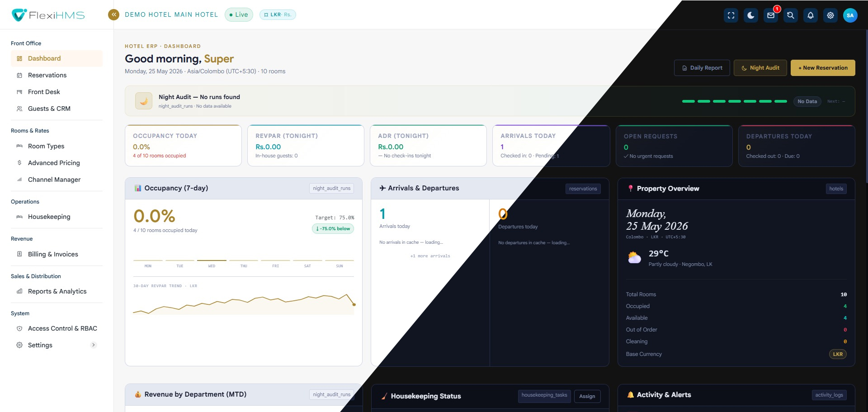Click the Channel Manager signal-bars icon

[19, 180]
